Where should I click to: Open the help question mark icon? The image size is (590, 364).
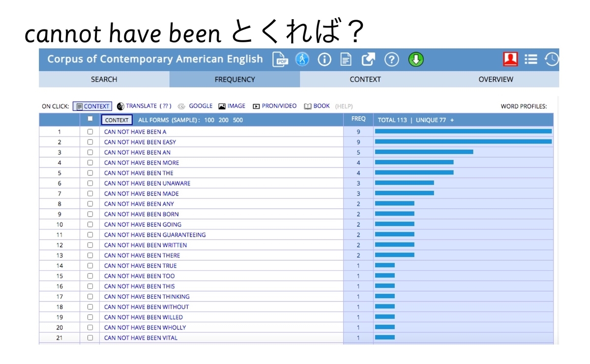click(x=391, y=59)
